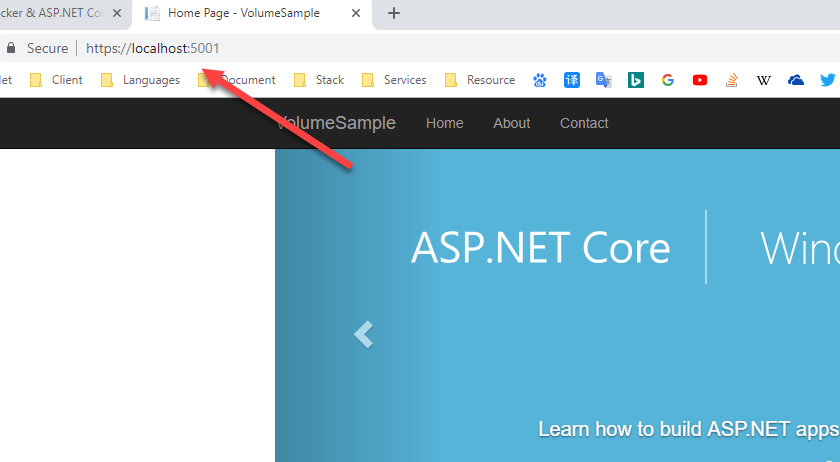
Task: Click the ASP.NET Core banner heading
Action: (540, 248)
